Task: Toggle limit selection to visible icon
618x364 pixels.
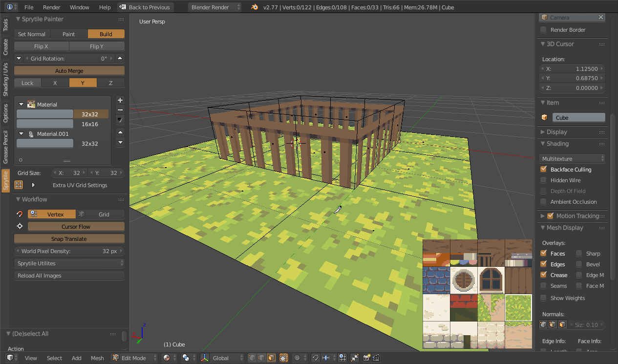Action: (x=284, y=358)
